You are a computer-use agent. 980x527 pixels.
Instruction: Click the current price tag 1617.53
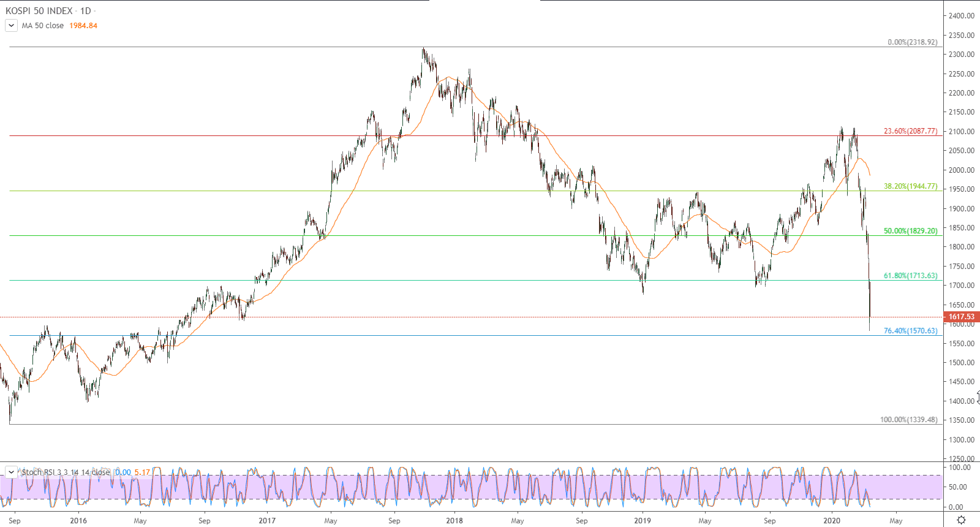coord(962,317)
